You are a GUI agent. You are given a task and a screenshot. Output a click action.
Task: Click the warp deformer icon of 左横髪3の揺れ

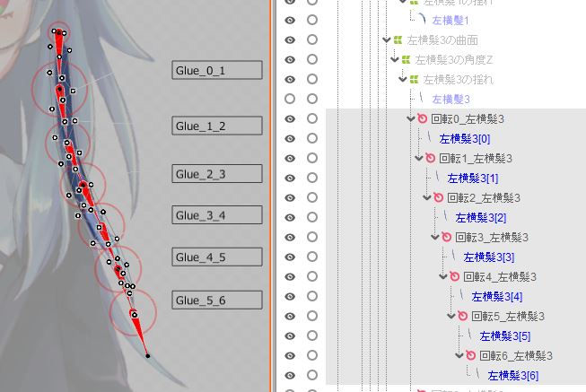[414, 79]
